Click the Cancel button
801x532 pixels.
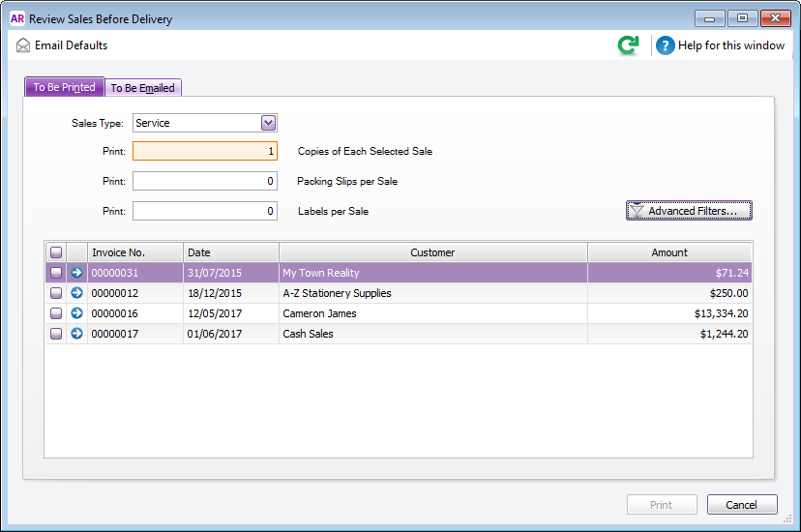click(x=742, y=505)
